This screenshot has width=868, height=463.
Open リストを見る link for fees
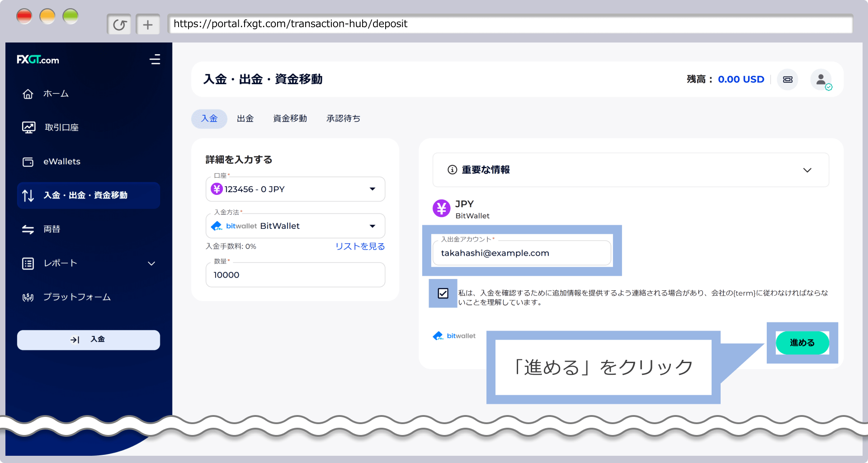[360, 246]
